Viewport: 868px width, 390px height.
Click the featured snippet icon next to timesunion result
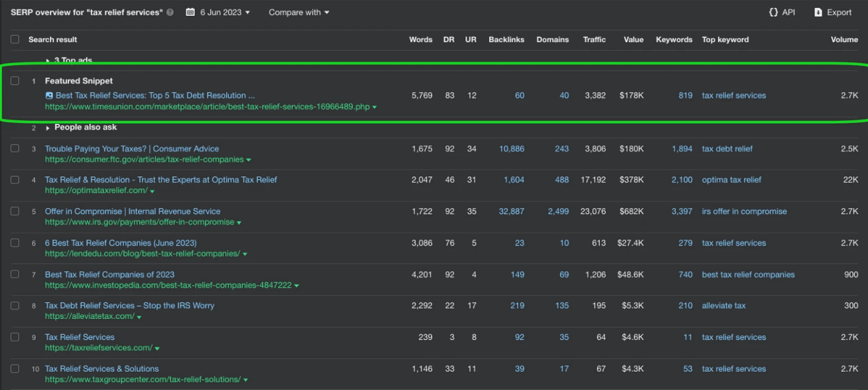[49, 96]
